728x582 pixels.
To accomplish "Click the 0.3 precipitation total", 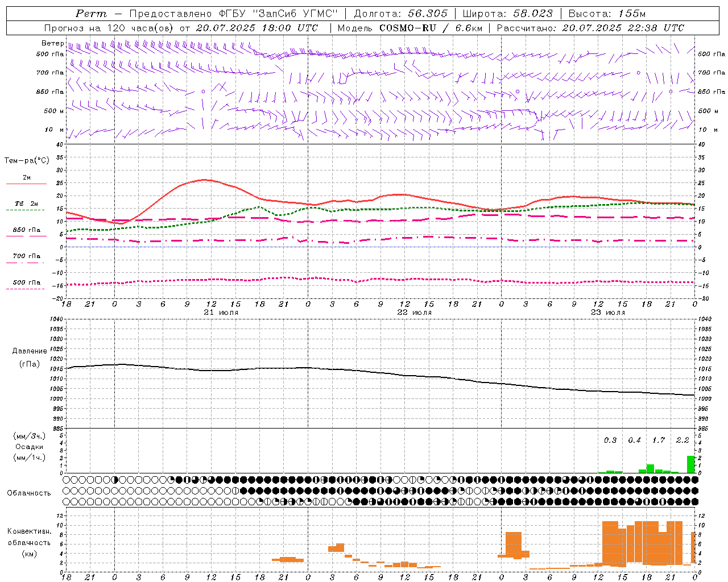I will tap(610, 440).
